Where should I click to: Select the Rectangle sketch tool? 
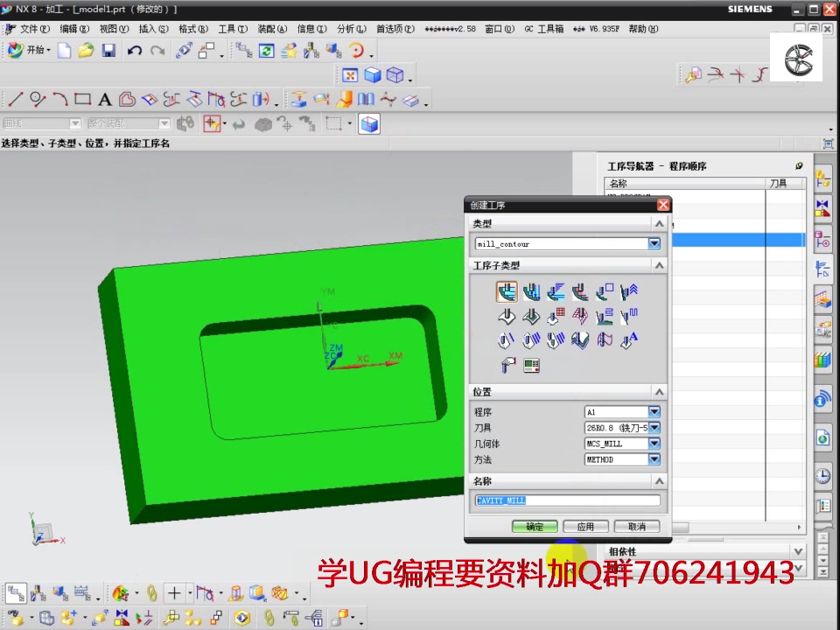coord(82,100)
